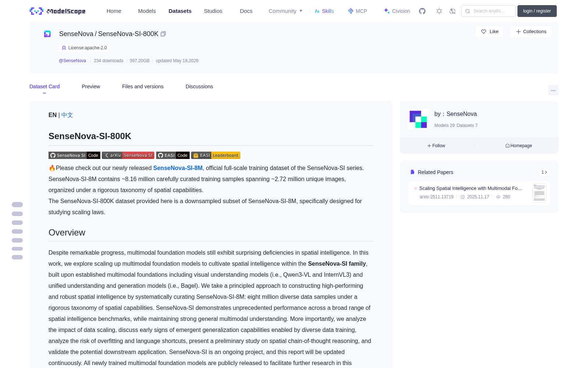Click the by: SenseNova organization name

point(456,114)
